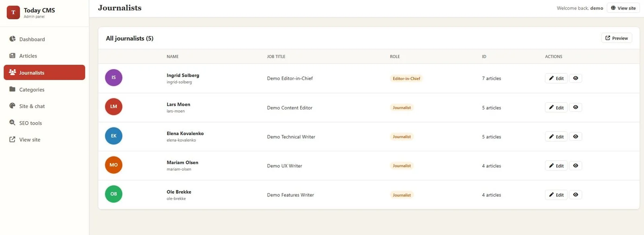
Task: Click the Preview button
Action: pos(617,38)
